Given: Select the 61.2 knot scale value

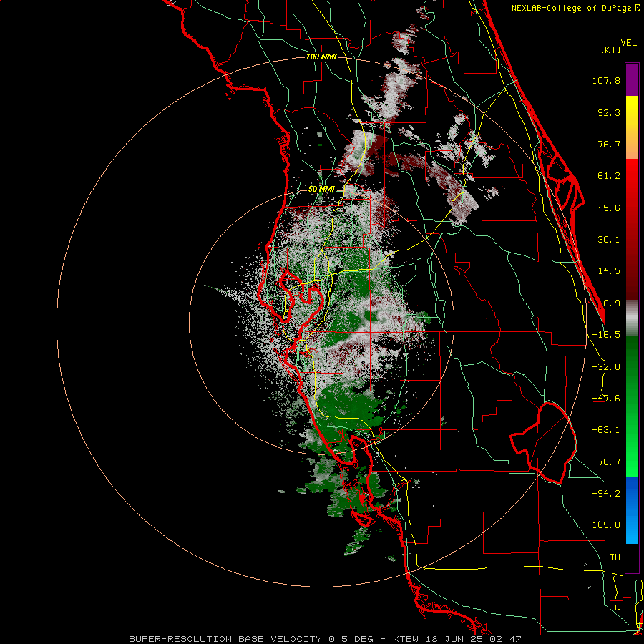Looking at the screenshot, I should (x=609, y=176).
